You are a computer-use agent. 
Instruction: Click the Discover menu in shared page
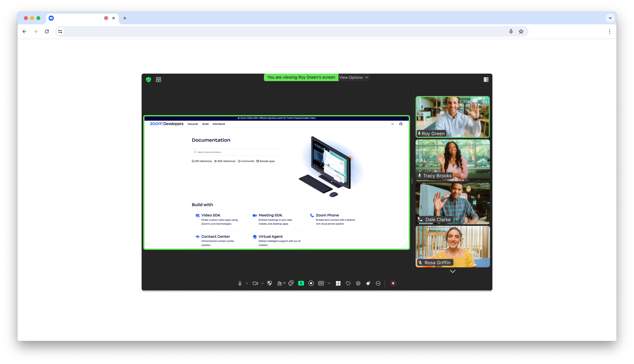(x=193, y=124)
